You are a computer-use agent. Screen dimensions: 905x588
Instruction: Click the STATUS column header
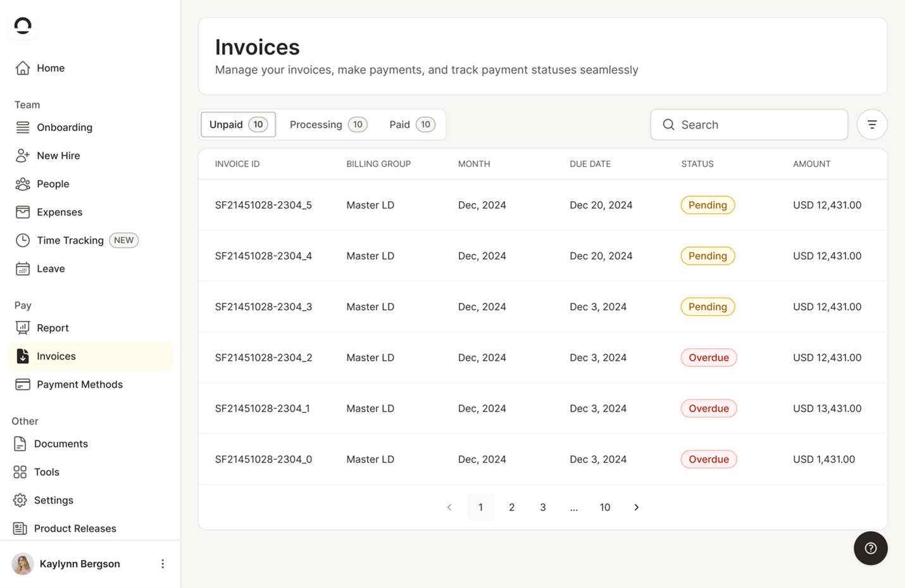697,164
